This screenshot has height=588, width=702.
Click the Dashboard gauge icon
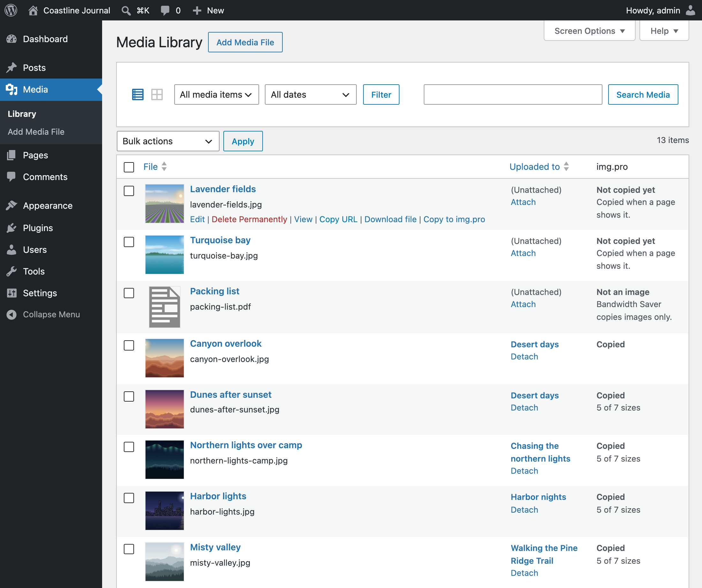click(x=12, y=39)
